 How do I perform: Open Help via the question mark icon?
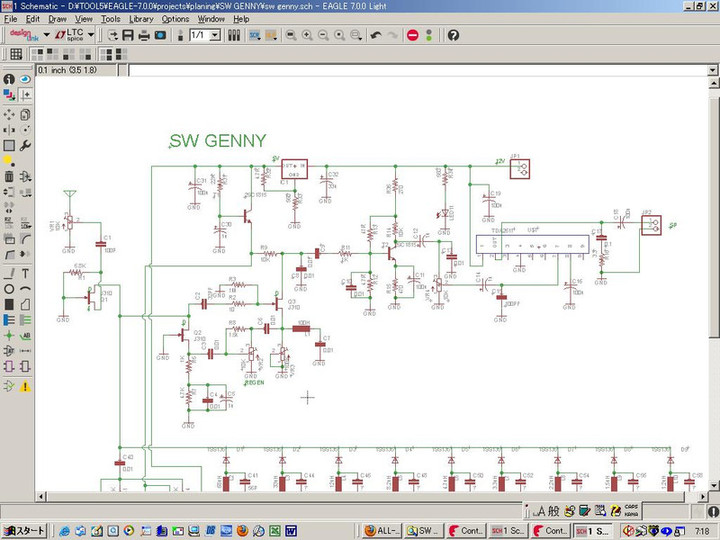coord(453,35)
